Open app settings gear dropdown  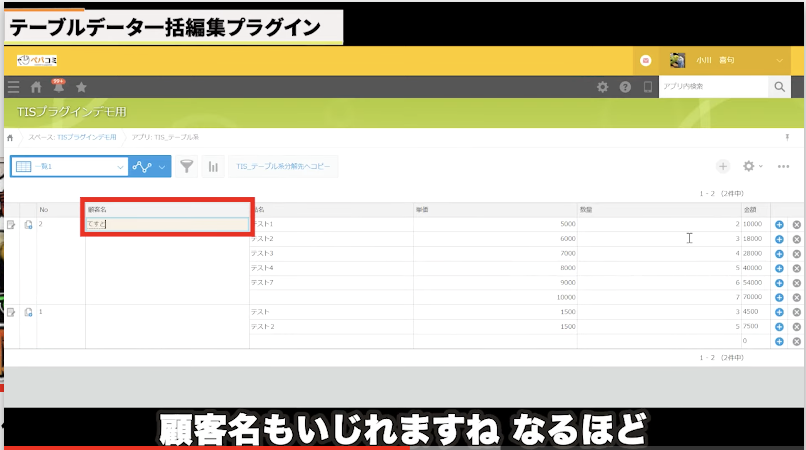point(752,166)
